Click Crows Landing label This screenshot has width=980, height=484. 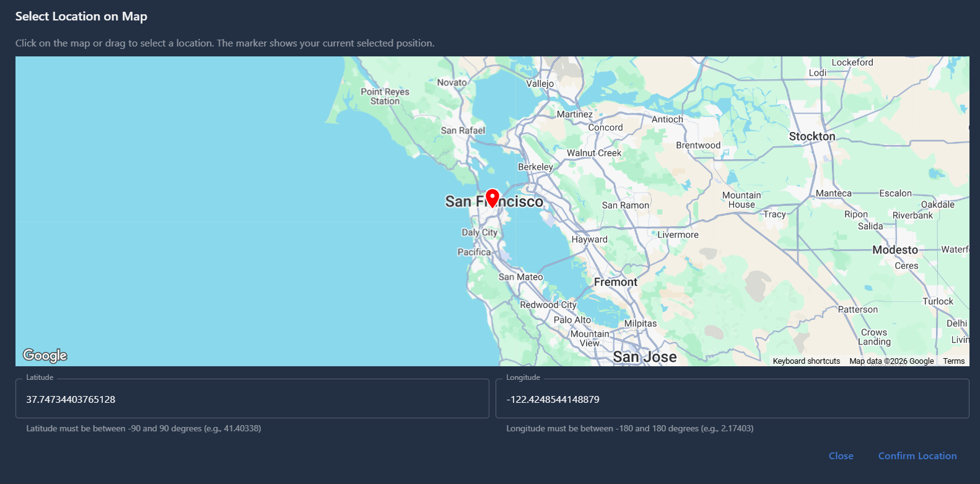click(875, 337)
